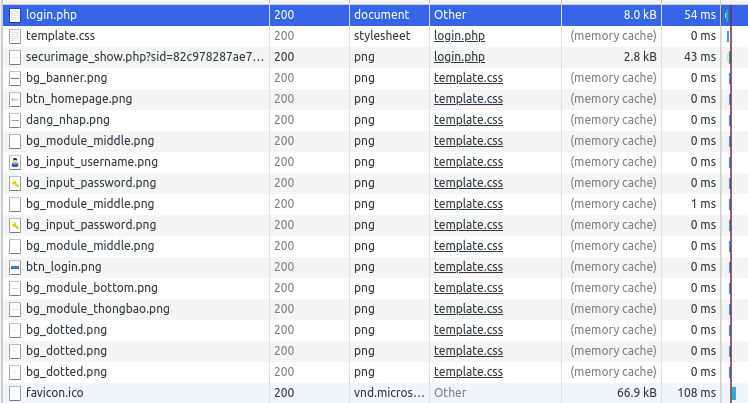Click the securimage_show.php image icon
Viewport: 748px width, 403px height.
coord(15,57)
